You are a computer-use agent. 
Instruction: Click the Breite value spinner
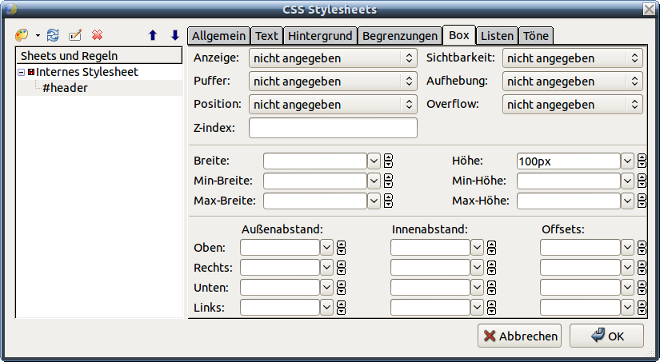[388, 161]
